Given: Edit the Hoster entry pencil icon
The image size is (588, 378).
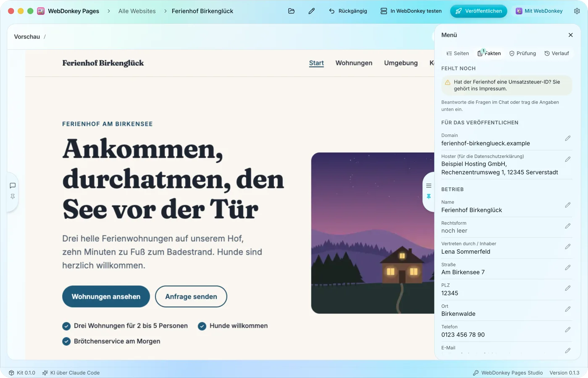Looking at the screenshot, I should point(568,159).
